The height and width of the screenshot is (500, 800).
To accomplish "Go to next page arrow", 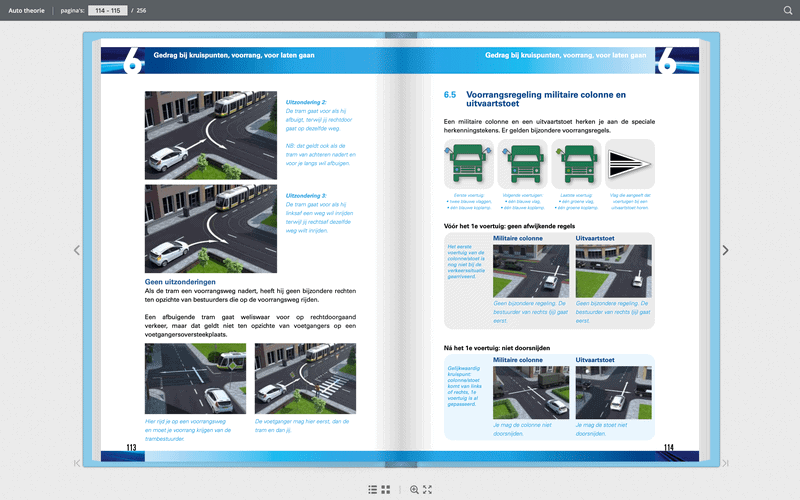I will click(725, 250).
